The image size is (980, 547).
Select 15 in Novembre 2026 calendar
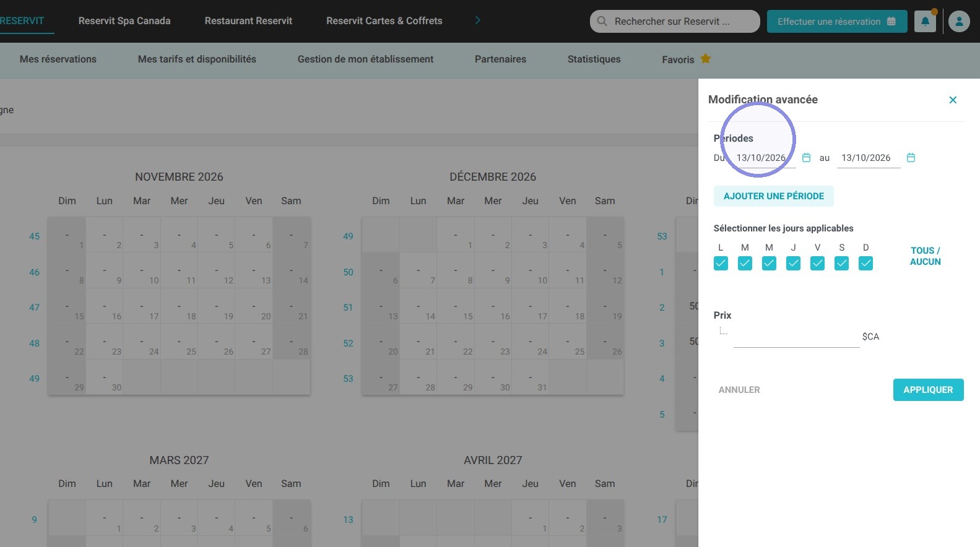click(x=67, y=306)
